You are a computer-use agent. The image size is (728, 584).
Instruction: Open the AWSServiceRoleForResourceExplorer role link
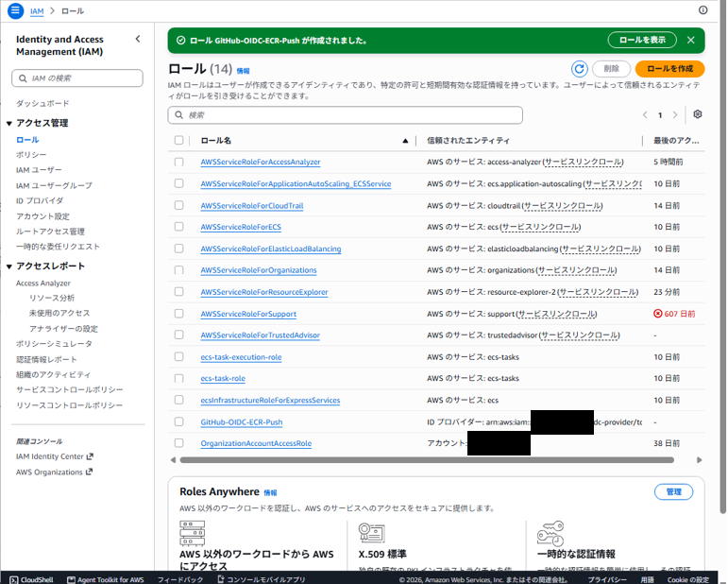[264, 292]
